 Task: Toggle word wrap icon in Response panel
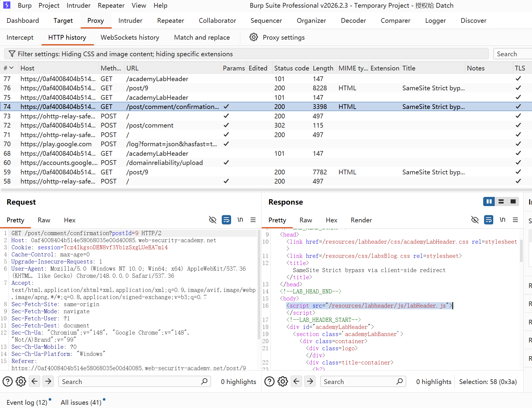[489, 220]
